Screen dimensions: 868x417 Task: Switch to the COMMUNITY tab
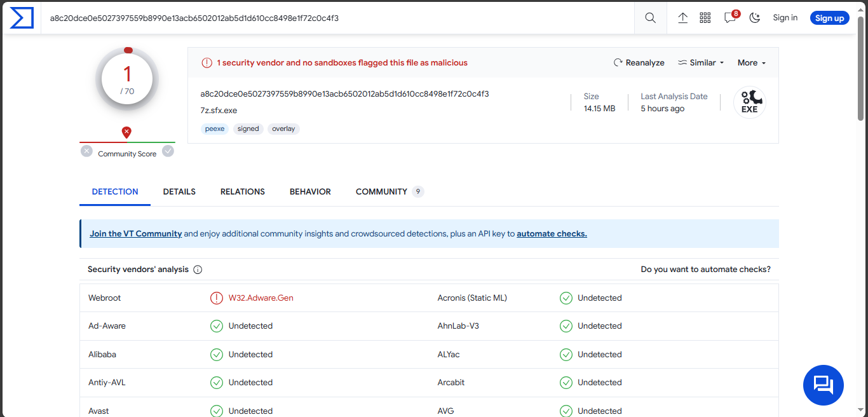390,191
